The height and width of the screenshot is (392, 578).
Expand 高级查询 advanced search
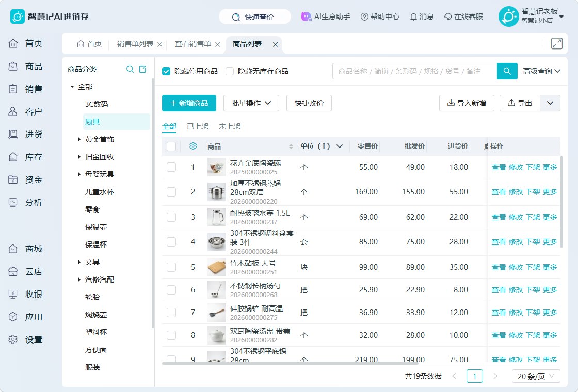point(541,71)
